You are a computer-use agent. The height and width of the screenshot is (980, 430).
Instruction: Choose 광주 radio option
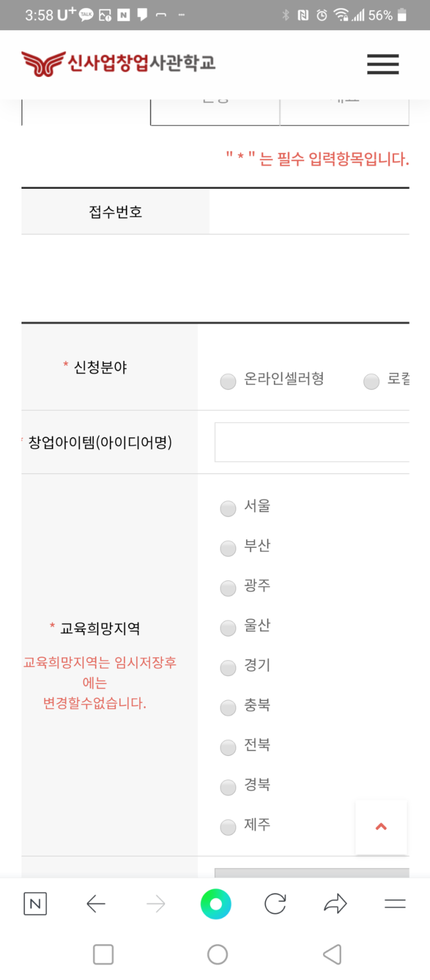pos(228,588)
